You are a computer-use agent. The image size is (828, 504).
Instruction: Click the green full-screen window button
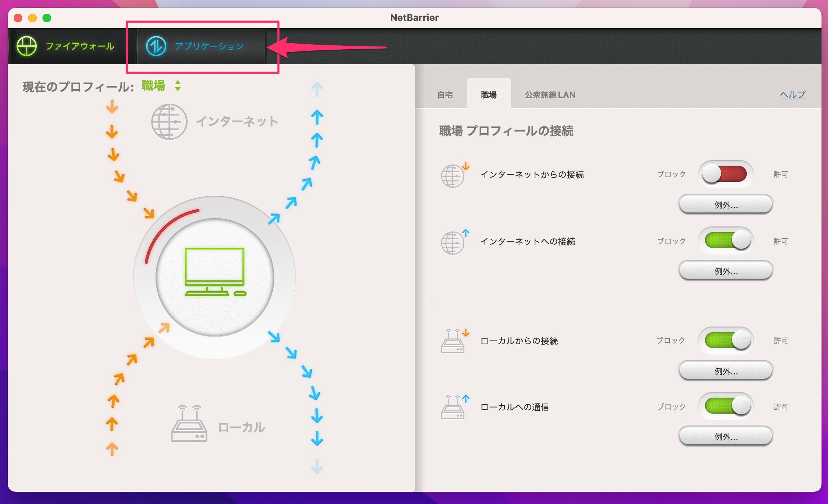point(47,18)
